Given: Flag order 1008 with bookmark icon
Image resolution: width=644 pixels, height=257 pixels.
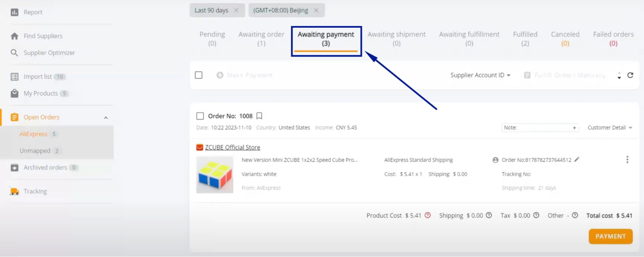Looking at the screenshot, I should (x=259, y=116).
